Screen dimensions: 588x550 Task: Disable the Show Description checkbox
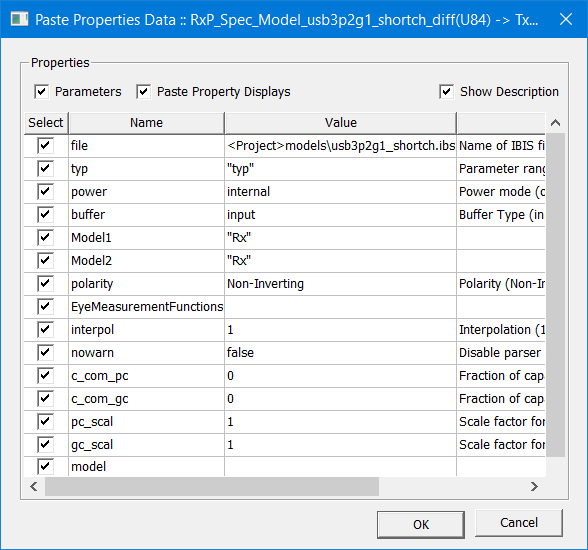tap(446, 91)
